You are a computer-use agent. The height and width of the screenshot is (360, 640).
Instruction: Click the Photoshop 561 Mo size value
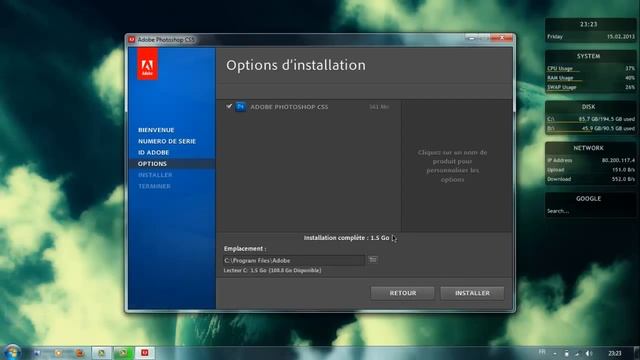click(x=379, y=107)
